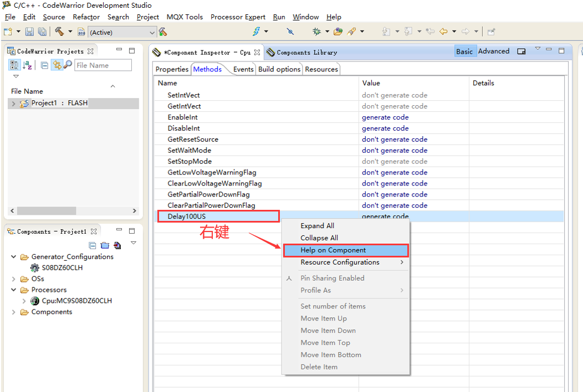This screenshot has width=583, height=392.
Task: Click the Save All toolbar icon
Action: (x=42, y=32)
